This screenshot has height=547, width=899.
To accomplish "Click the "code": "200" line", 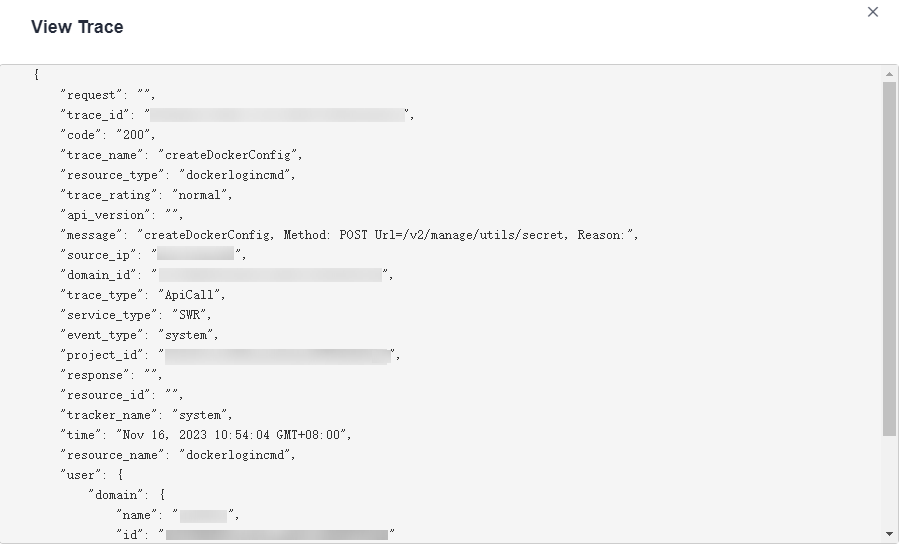I will (x=108, y=135).
